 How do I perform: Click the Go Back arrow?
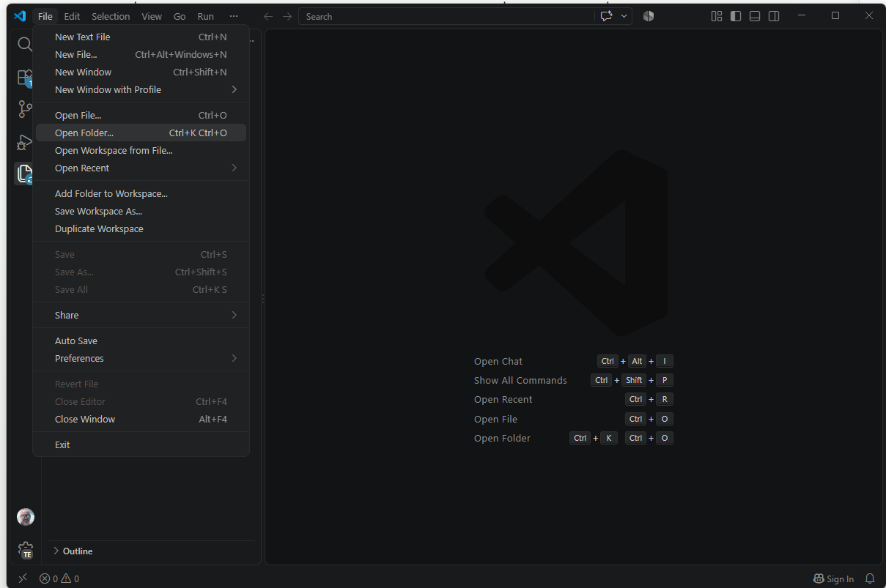[x=268, y=16]
